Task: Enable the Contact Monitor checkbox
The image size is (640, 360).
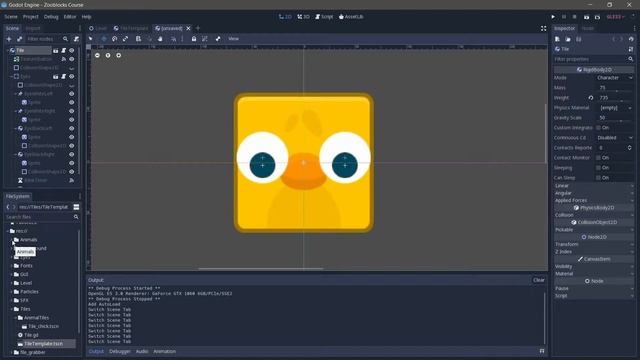Action: (599, 158)
